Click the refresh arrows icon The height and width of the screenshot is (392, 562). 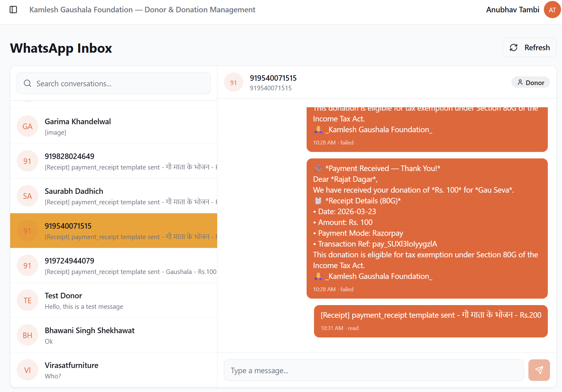pos(514,47)
